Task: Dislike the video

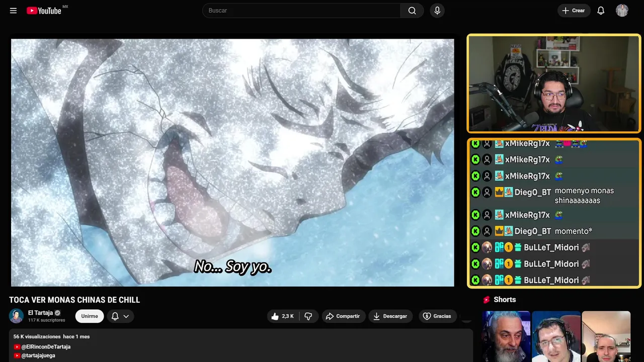Action: [x=308, y=316]
